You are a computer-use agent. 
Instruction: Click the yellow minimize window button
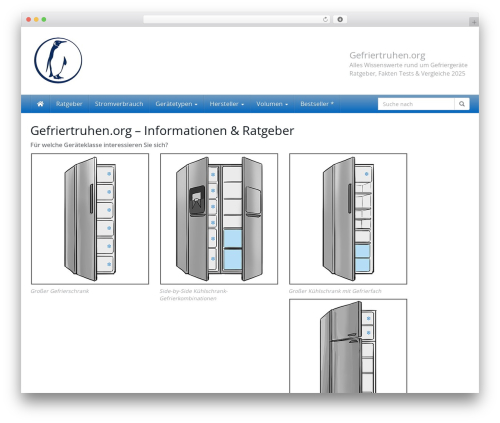click(x=36, y=19)
